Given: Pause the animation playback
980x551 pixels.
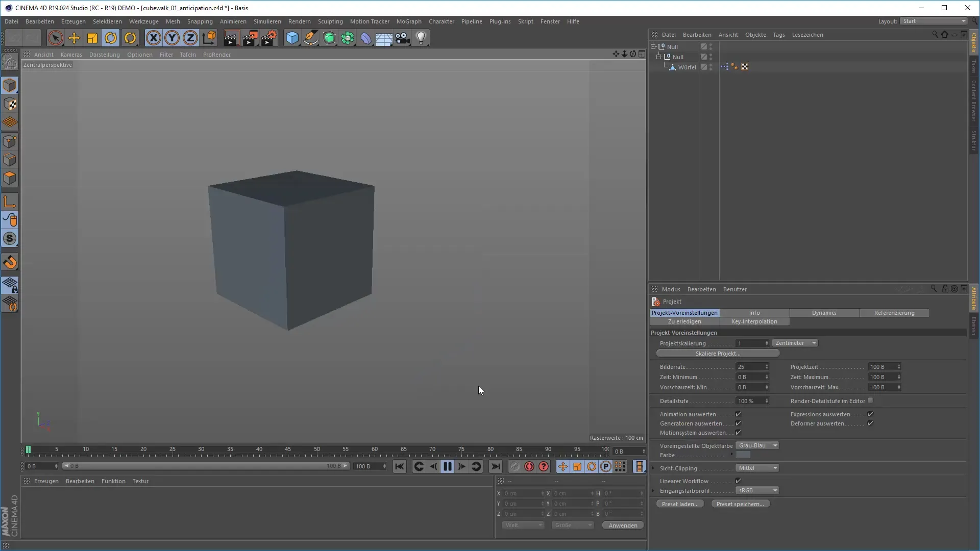Looking at the screenshot, I should 447,466.
